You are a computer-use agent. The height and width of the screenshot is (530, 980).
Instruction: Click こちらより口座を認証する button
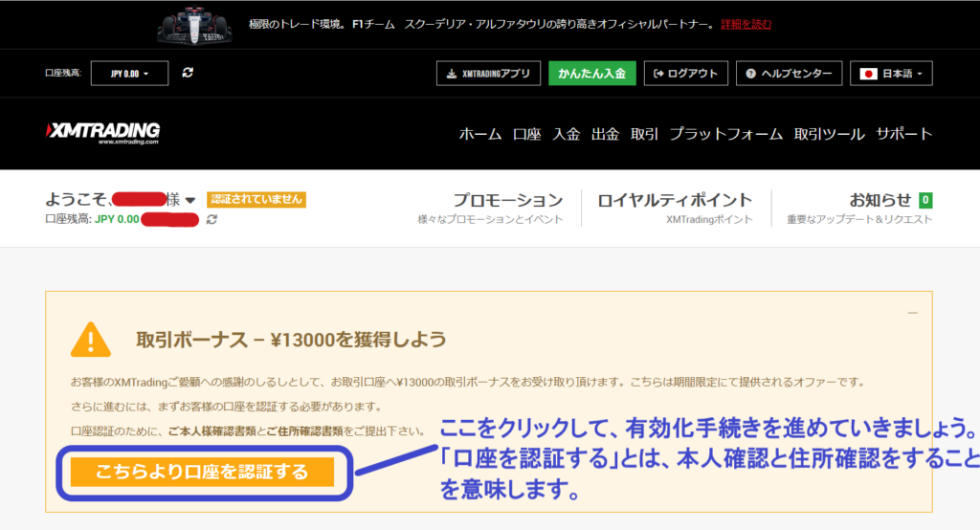coord(202,472)
